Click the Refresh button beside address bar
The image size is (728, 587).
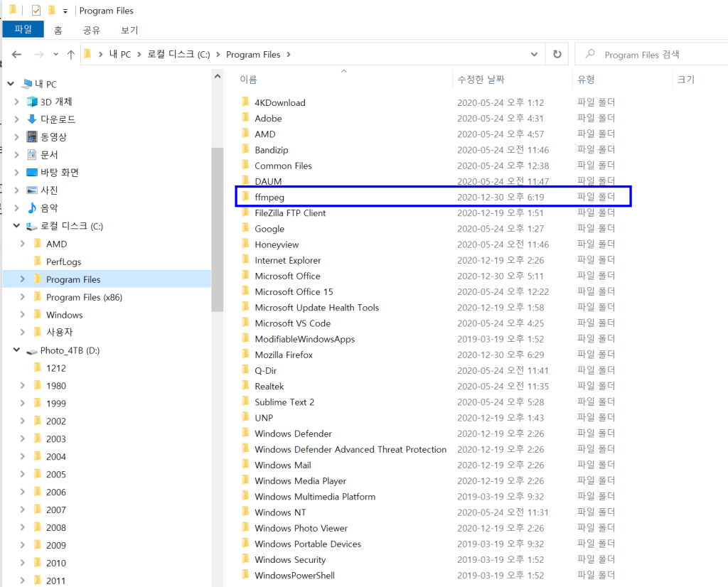557,54
